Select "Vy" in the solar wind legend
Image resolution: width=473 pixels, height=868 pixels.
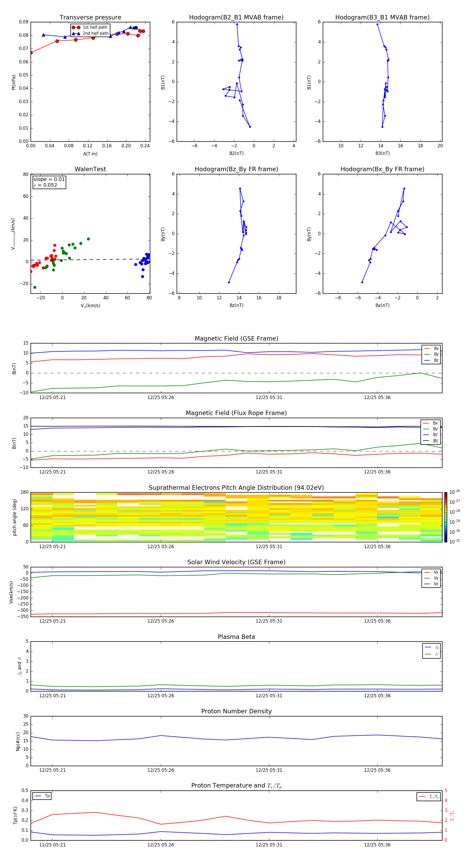pyautogui.click(x=431, y=578)
